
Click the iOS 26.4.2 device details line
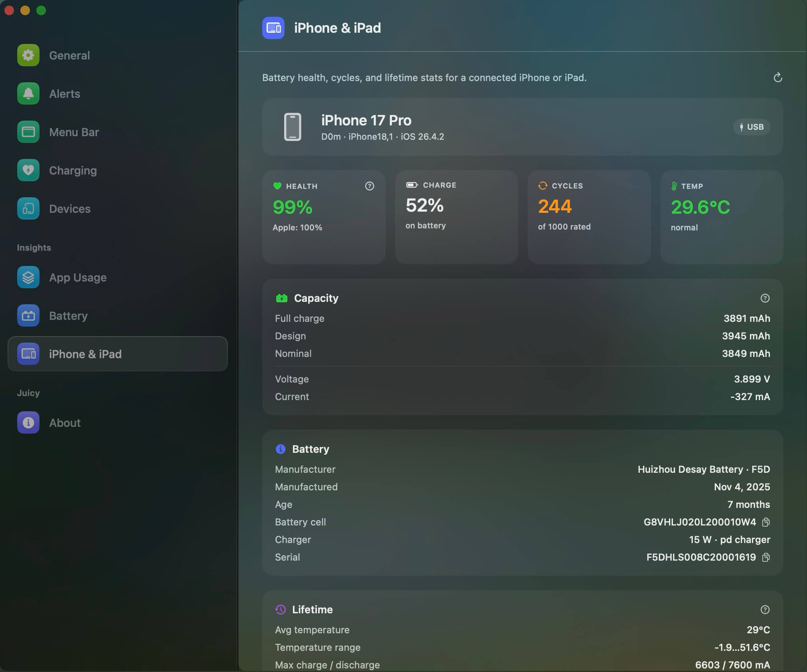382,137
